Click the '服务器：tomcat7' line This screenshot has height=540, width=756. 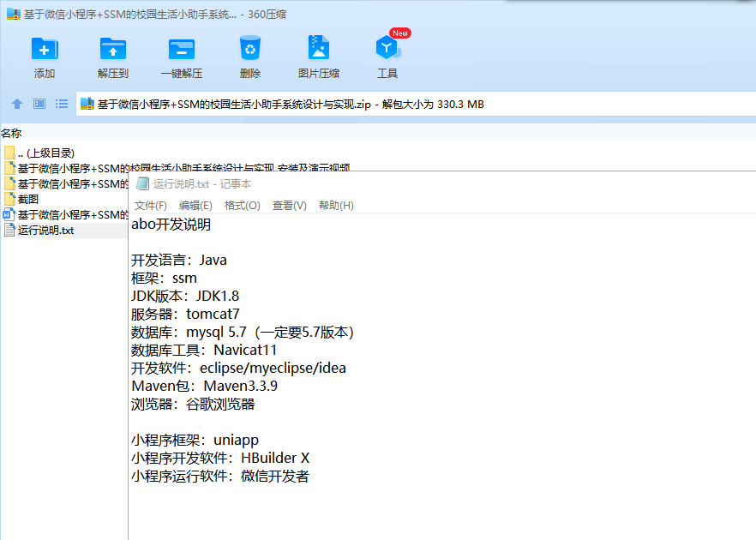pyautogui.click(x=185, y=314)
